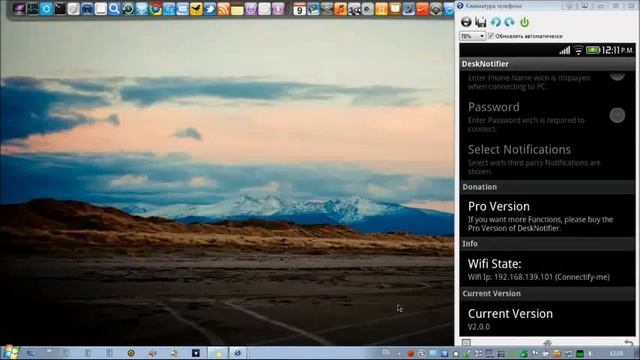Open the Pro Version donation item

point(547,216)
